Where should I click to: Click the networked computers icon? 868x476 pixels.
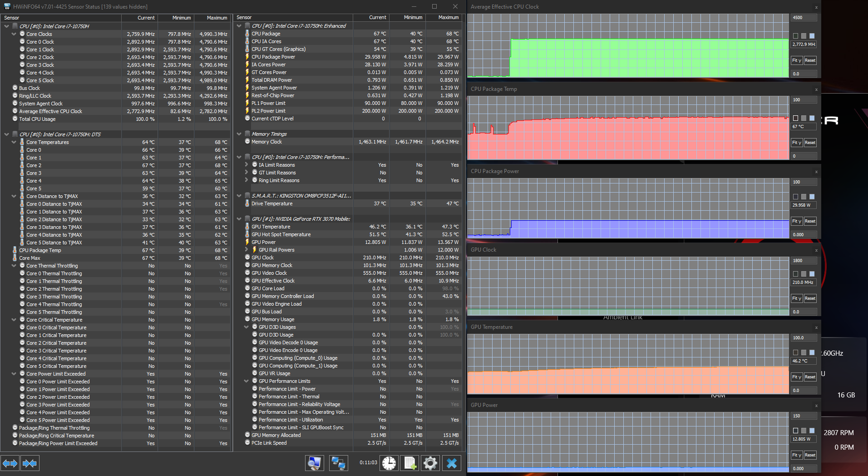point(338,463)
